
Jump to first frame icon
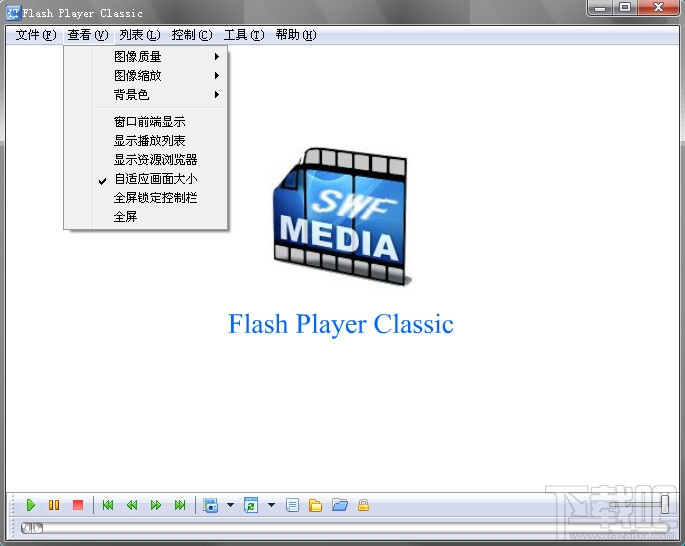point(108,505)
